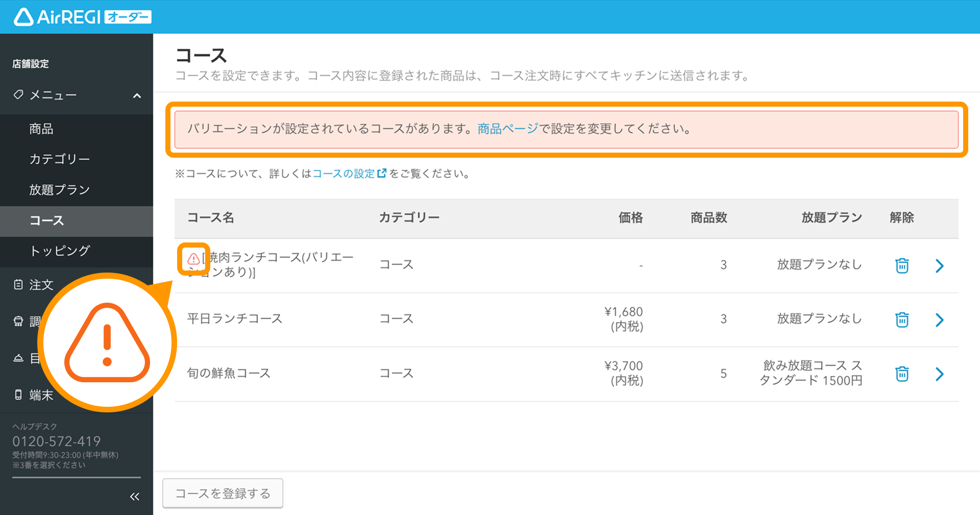
Task: Click the AirREGI オーダー logo
Action: [82, 17]
